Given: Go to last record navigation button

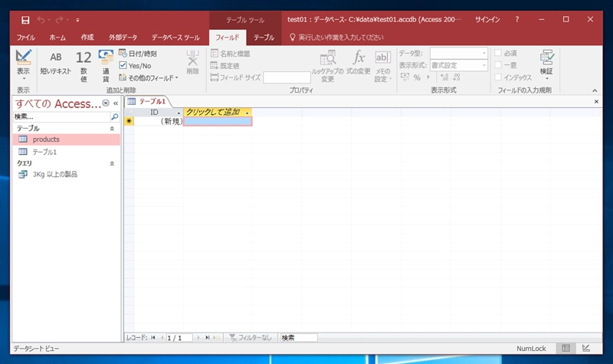Looking at the screenshot, I should tap(208, 338).
